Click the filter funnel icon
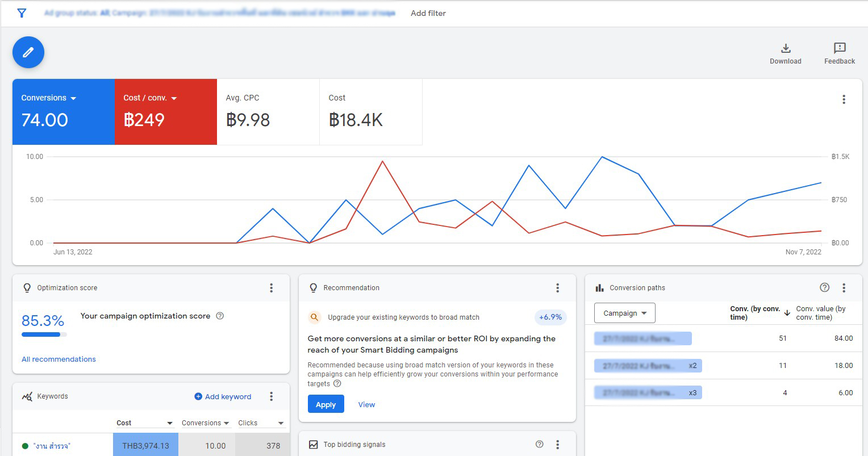Viewport: 868px width, 456px height. [x=22, y=13]
